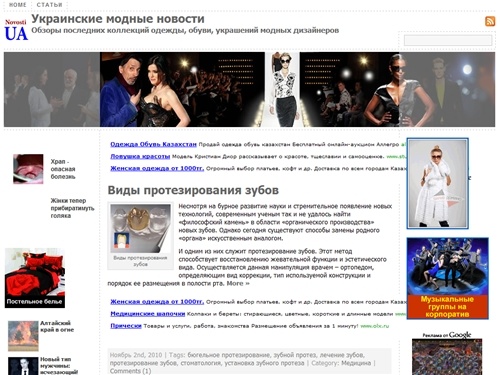Click the thumbnail caption Виды протезирования зубов
Screen dimensions: 500x375
tap(140, 261)
